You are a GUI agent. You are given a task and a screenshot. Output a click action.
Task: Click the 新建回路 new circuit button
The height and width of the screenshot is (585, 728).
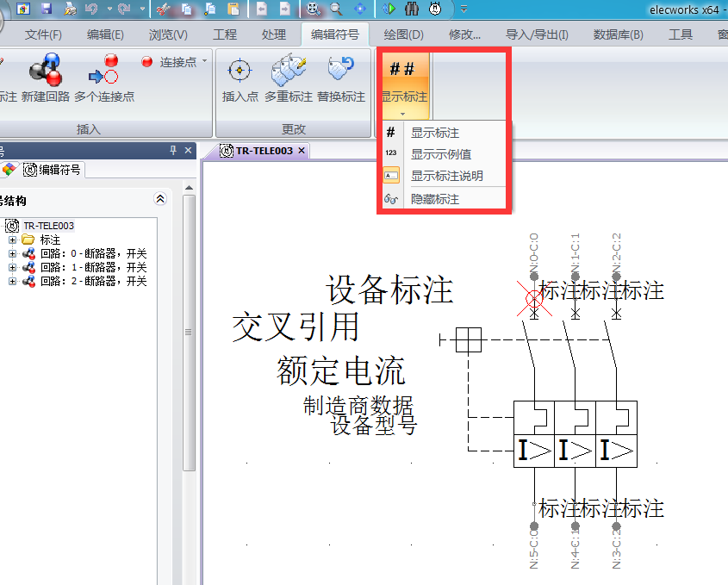click(x=46, y=77)
